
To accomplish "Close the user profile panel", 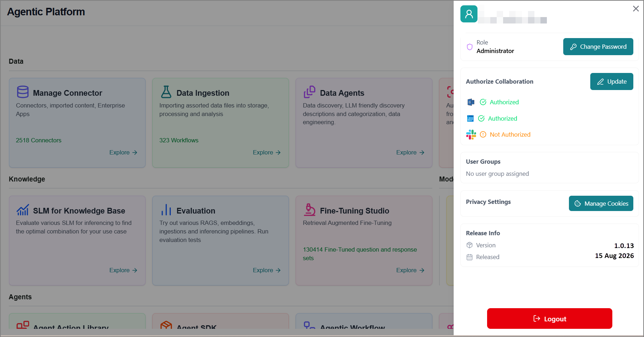I will [636, 9].
